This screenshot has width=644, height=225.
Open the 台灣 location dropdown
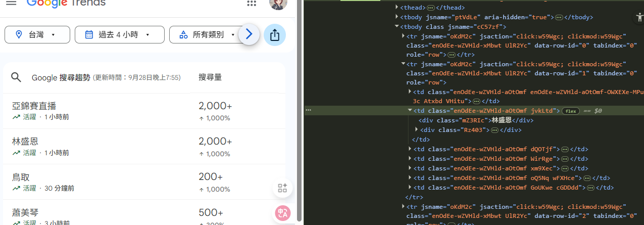point(37,34)
